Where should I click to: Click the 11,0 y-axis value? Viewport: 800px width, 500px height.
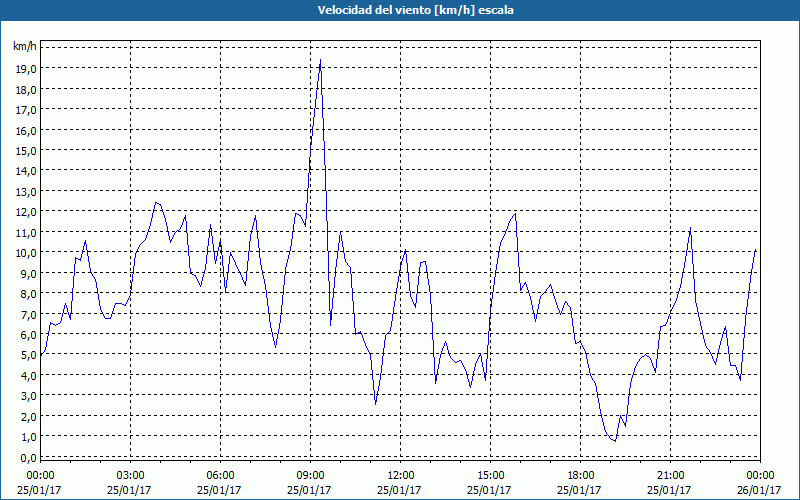(x=26, y=233)
